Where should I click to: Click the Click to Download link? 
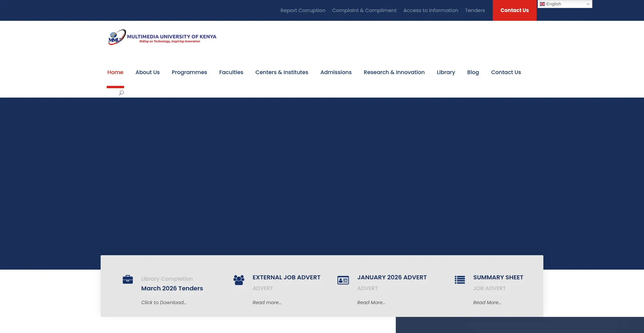click(x=164, y=302)
